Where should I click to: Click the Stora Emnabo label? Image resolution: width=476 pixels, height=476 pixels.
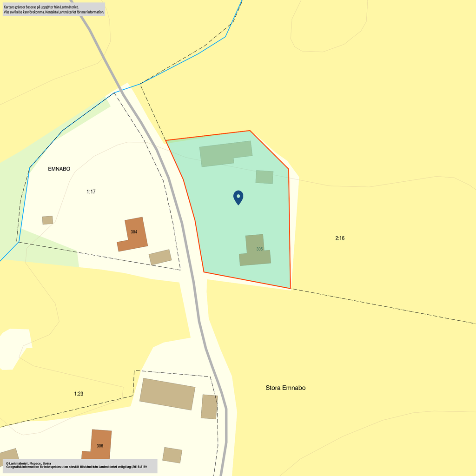(285, 388)
